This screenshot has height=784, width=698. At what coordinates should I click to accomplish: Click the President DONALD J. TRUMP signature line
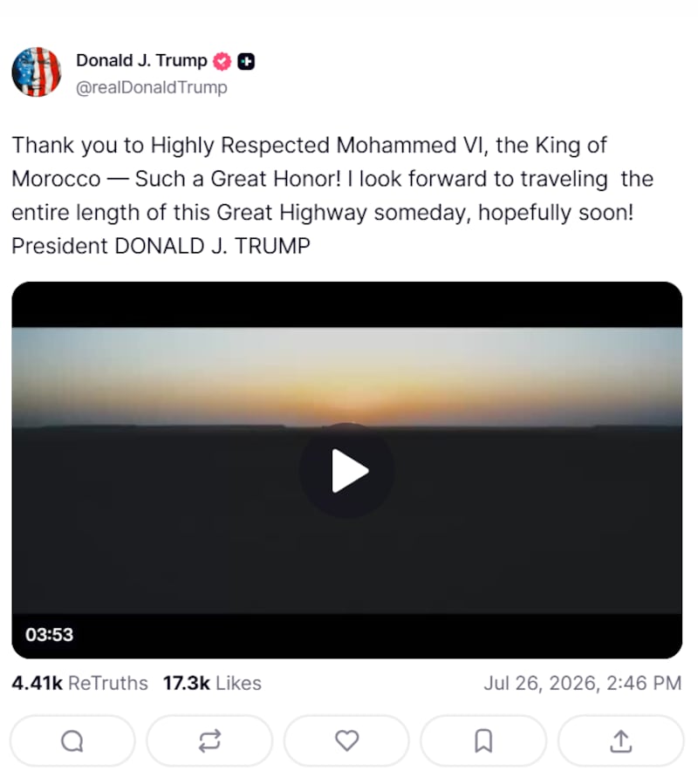[x=161, y=246]
